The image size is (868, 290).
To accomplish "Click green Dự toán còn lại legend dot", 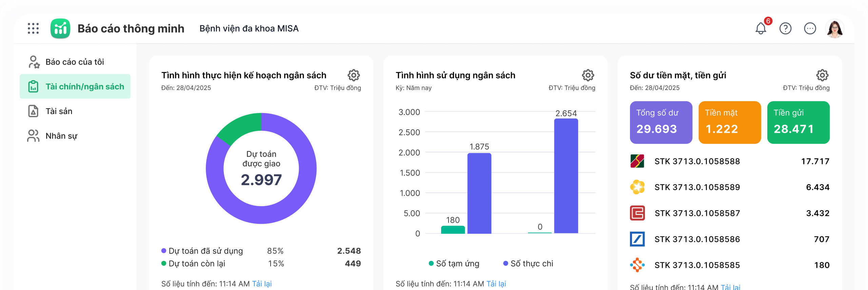I will [164, 264].
